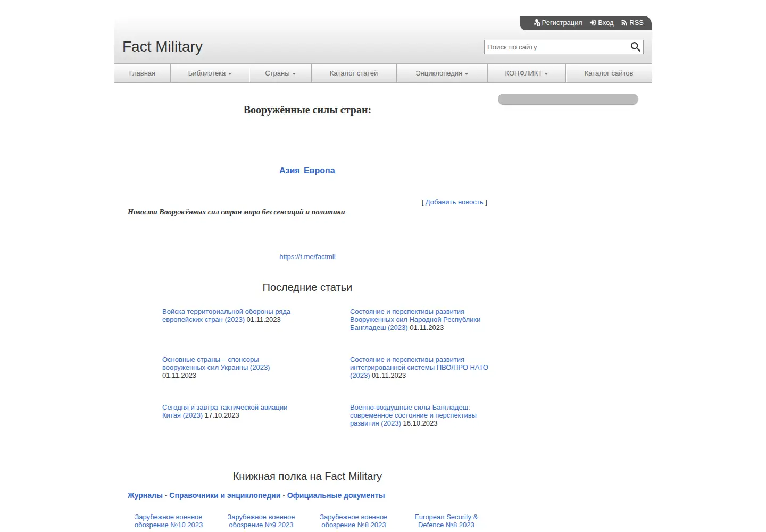The width and height of the screenshot is (766, 532).
Task: Open the Журналы bookshelf category
Action: [145, 495]
